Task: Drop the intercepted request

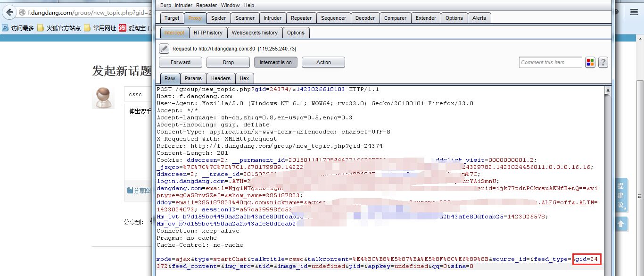Action: click(x=228, y=62)
